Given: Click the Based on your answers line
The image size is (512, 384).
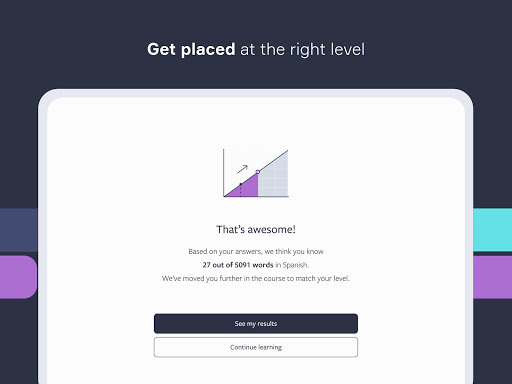Looking at the screenshot, I should pyautogui.click(x=256, y=251).
